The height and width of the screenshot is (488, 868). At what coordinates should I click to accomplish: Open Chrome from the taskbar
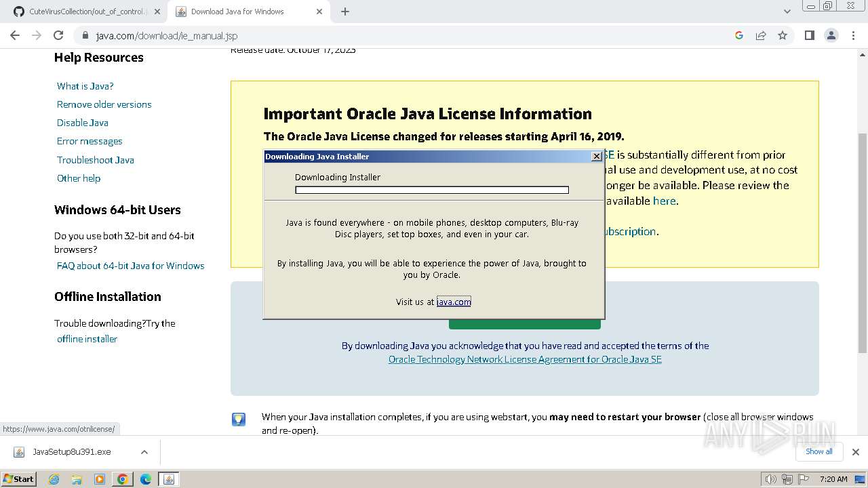[x=123, y=479]
